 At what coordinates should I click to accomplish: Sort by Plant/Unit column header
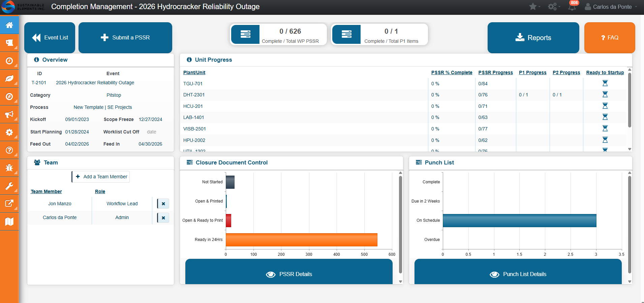pyautogui.click(x=194, y=72)
